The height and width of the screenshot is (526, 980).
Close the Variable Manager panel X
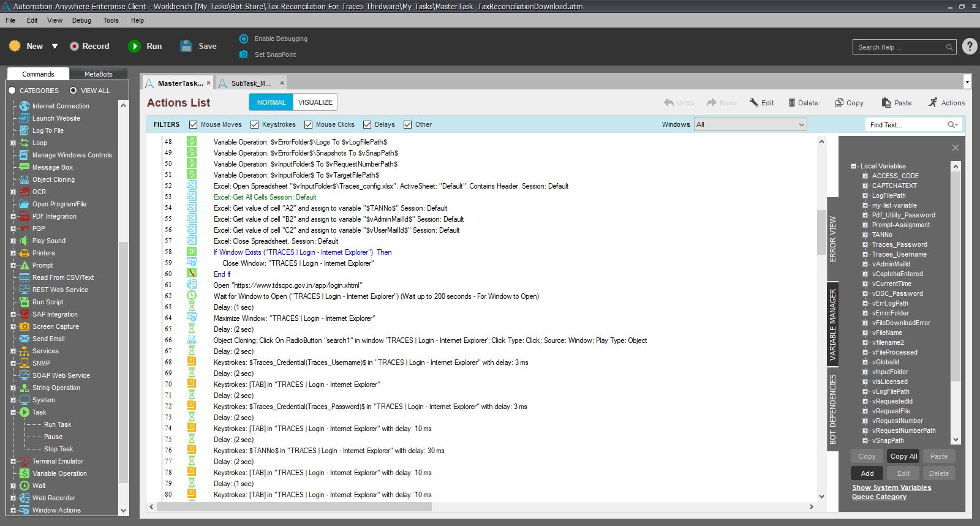tap(955, 148)
